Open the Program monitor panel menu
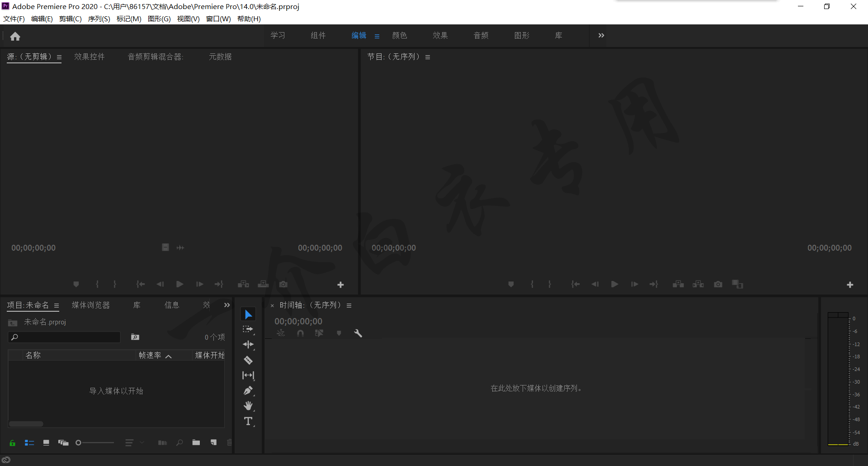This screenshot has height=466, width=868. point(428,57)
